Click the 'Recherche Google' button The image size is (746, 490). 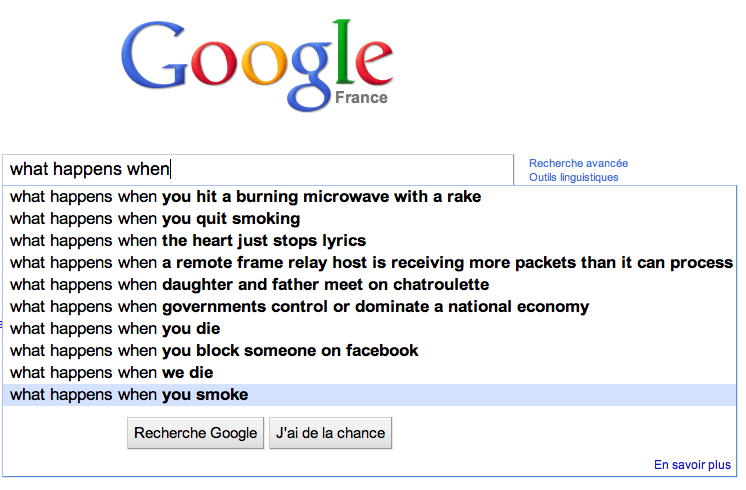coord(196,433)
